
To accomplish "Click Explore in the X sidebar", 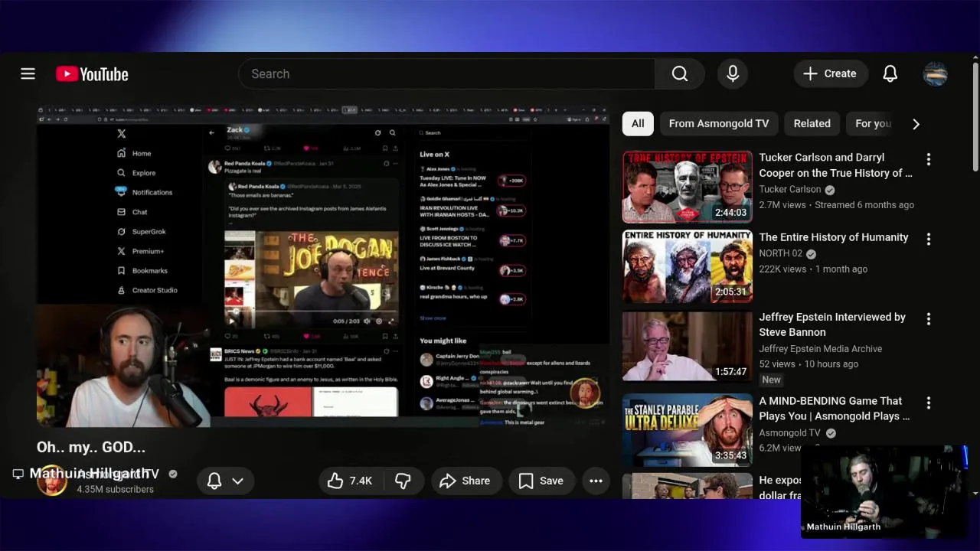I will [x=136, y=173].
